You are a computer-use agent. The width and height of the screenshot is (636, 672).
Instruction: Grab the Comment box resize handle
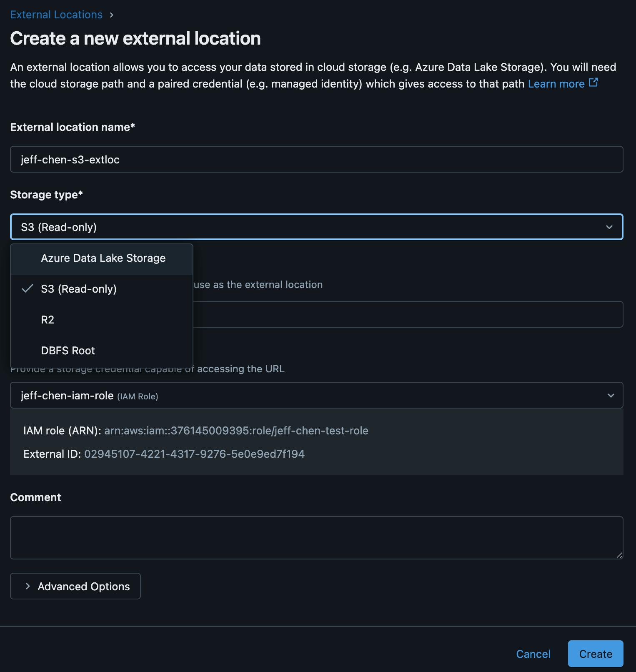tap(619, 555)
